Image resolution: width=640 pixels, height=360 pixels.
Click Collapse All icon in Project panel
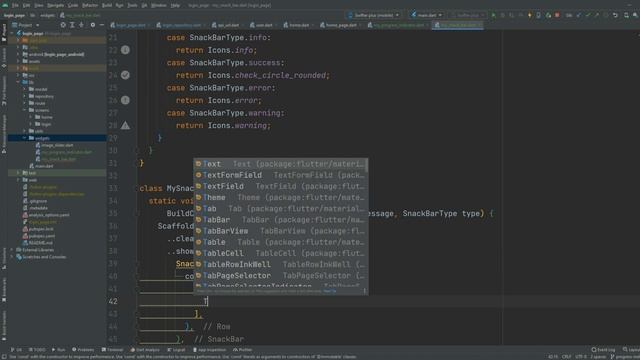[82, 25]
